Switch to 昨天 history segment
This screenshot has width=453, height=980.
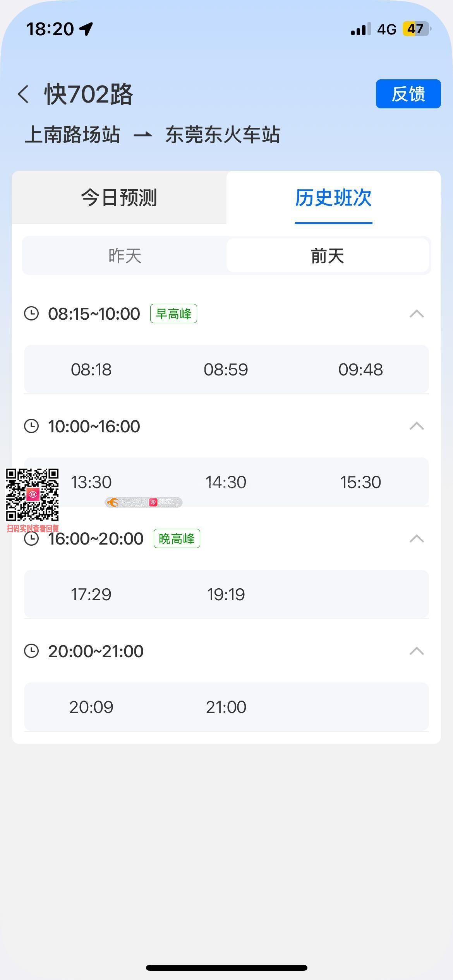(125, 256)
